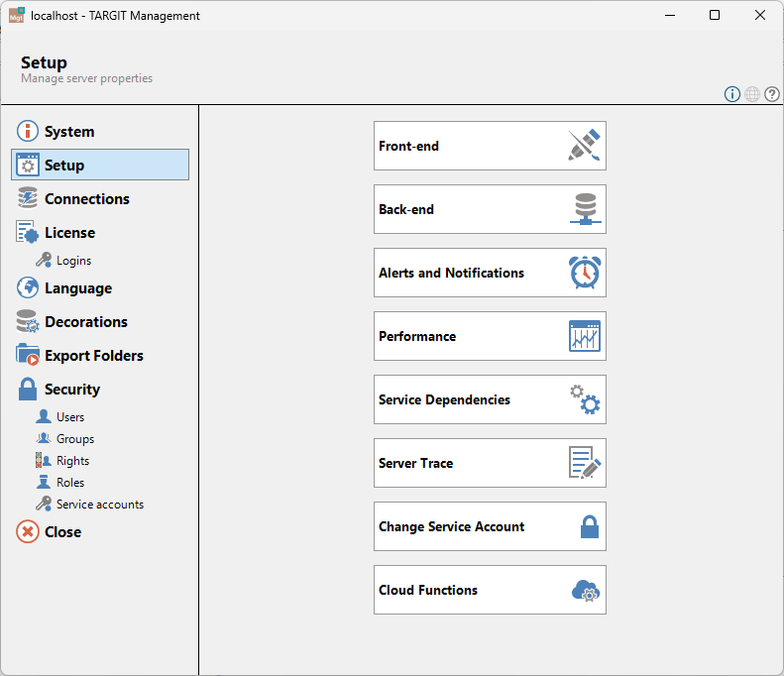This screenshot has width=784, height=676.
Task: Click the Rights traffic light icon
Action: point(43,460)
